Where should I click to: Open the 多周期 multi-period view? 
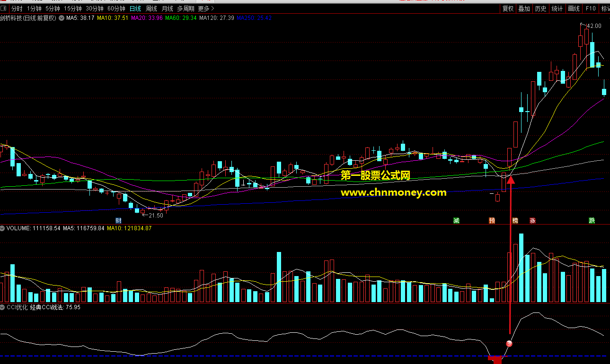pos(186,9)
